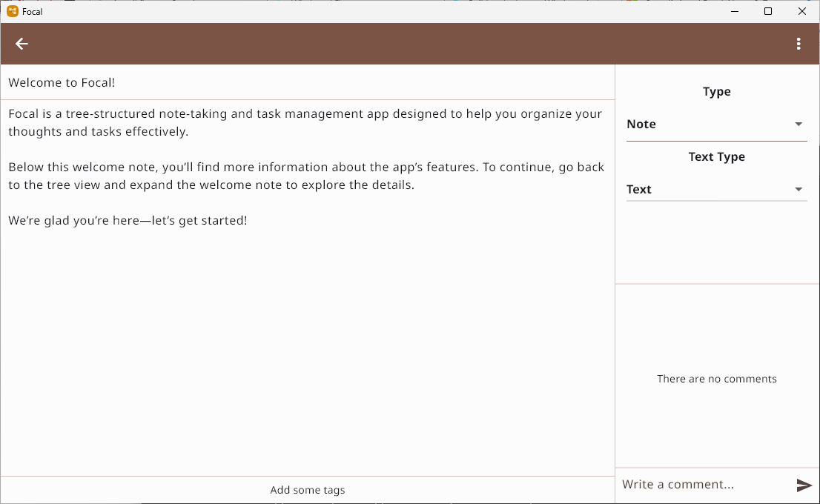Click the Type section heading
820x504 pixels.
[x=716, y=91]
